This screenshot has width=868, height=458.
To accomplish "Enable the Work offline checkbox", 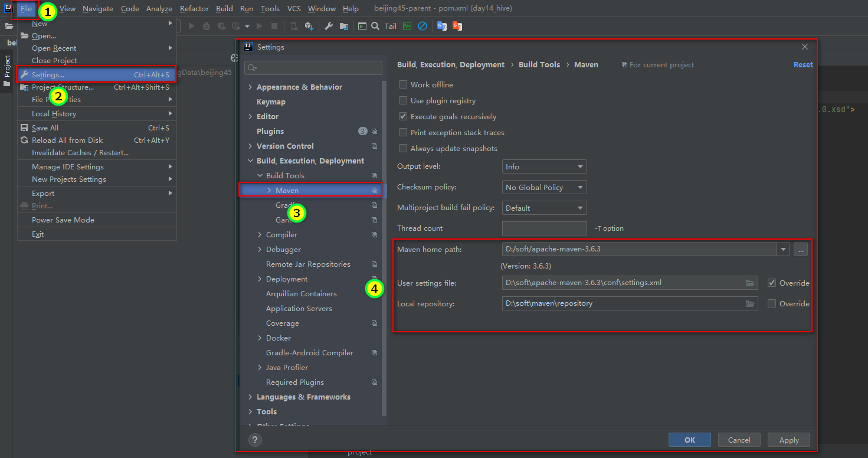I will click(403, 85).
